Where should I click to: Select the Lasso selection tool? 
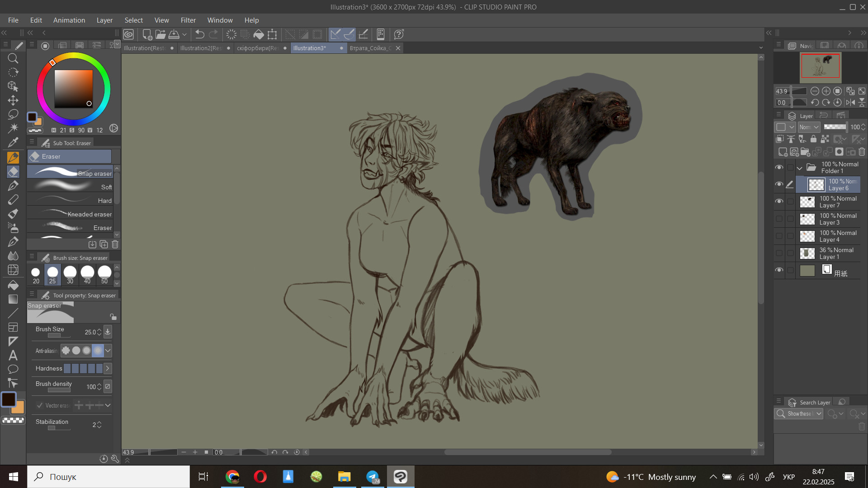(13, 114)
